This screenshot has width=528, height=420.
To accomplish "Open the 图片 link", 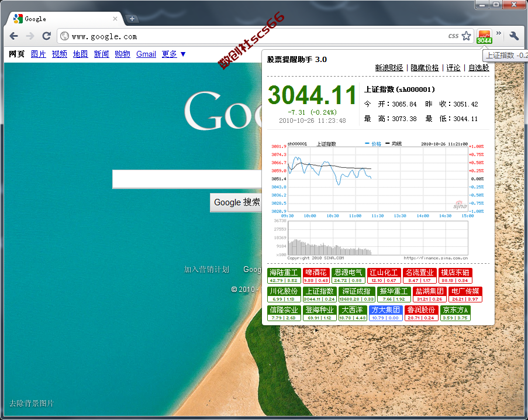I will point(39,54).
